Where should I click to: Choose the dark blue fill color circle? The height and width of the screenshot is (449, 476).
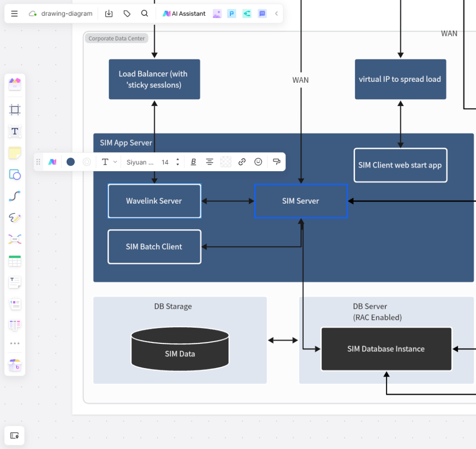click(x=70, y=162)
